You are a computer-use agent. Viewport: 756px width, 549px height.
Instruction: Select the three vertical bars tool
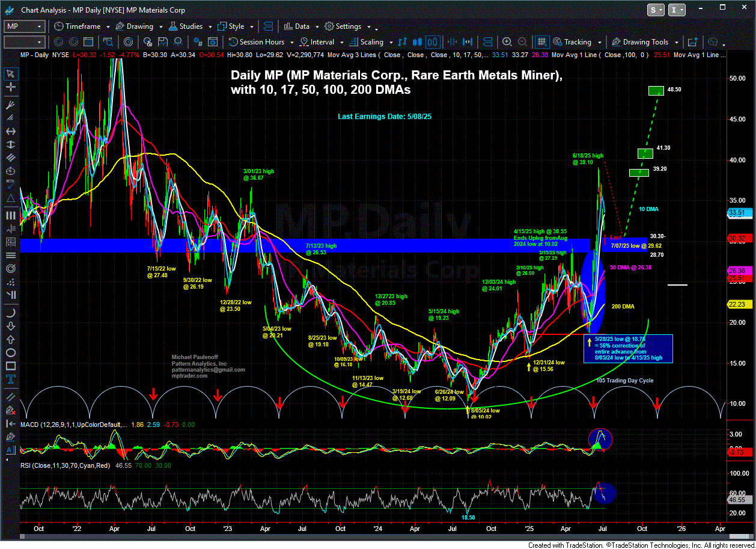pos(10,215)
